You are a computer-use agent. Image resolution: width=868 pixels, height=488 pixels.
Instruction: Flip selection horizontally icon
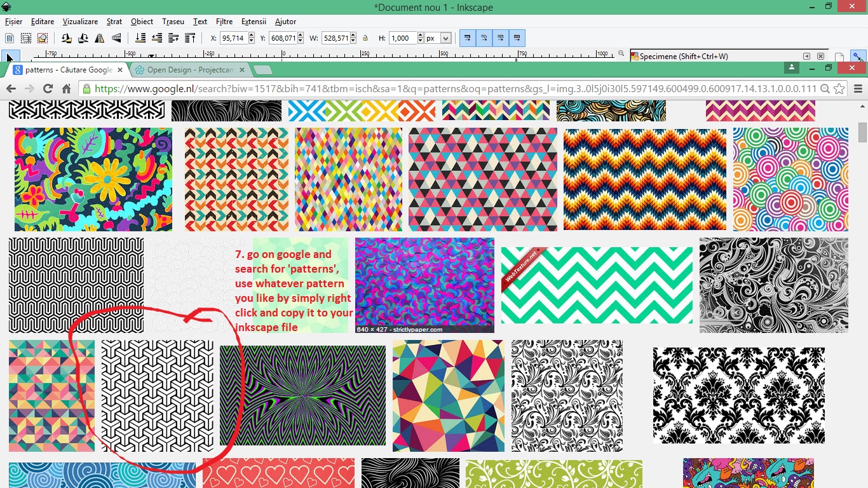click(x=100, y=38)
